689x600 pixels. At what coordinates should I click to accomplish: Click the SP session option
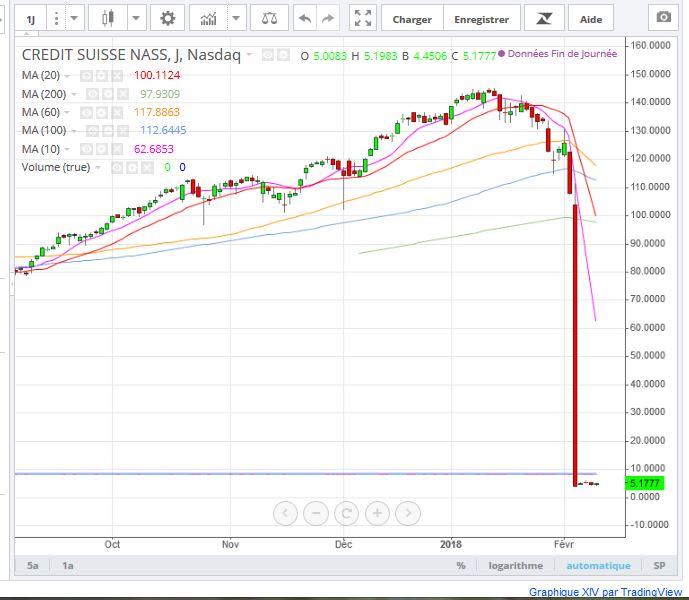(x=659, y=565)
